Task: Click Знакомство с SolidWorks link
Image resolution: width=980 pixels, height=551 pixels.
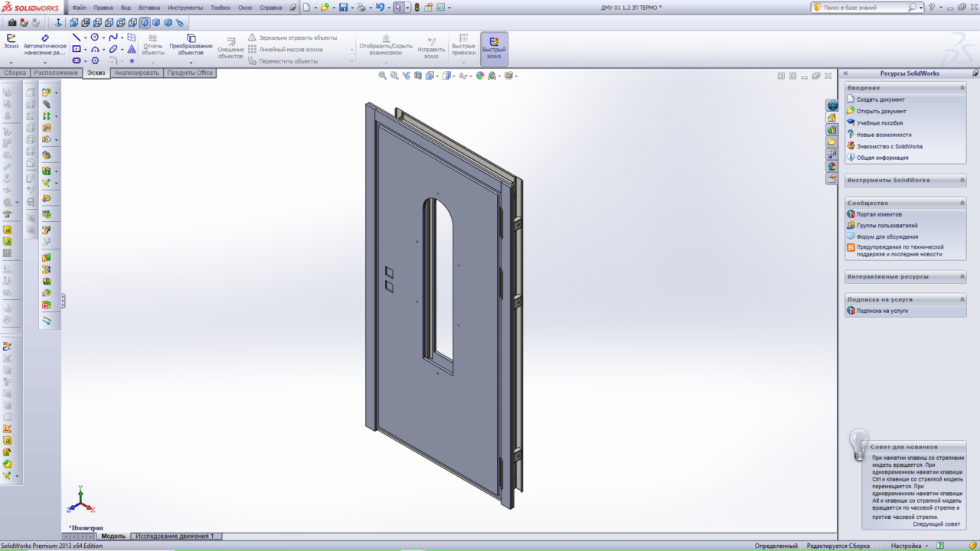Action: 890,146
